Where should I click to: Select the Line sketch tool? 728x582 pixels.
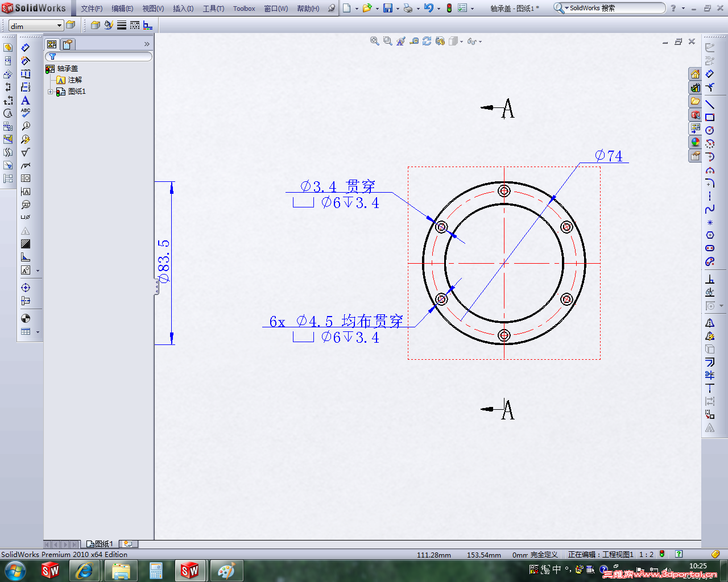click(710, 105)
